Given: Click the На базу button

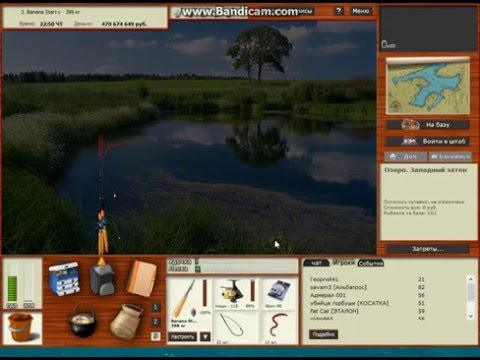Looking at the screenshot, I should coord(428,125).
